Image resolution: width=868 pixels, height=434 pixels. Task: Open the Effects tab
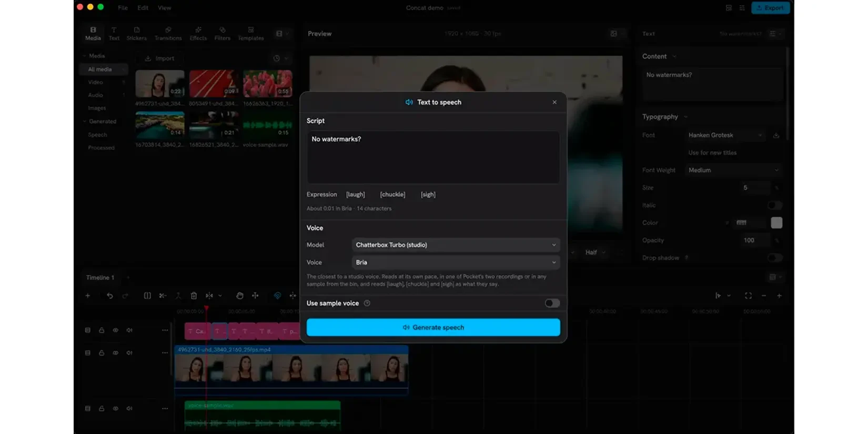click(198, 34)
